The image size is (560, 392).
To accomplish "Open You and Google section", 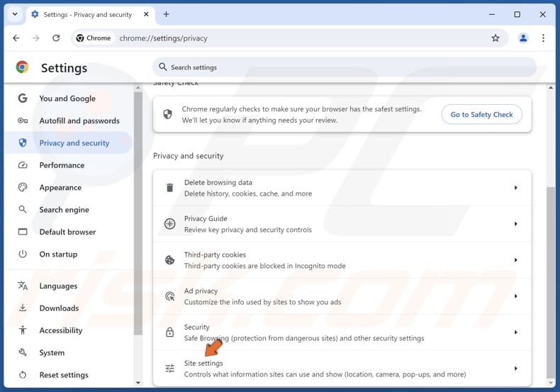I will click(69, 99).
